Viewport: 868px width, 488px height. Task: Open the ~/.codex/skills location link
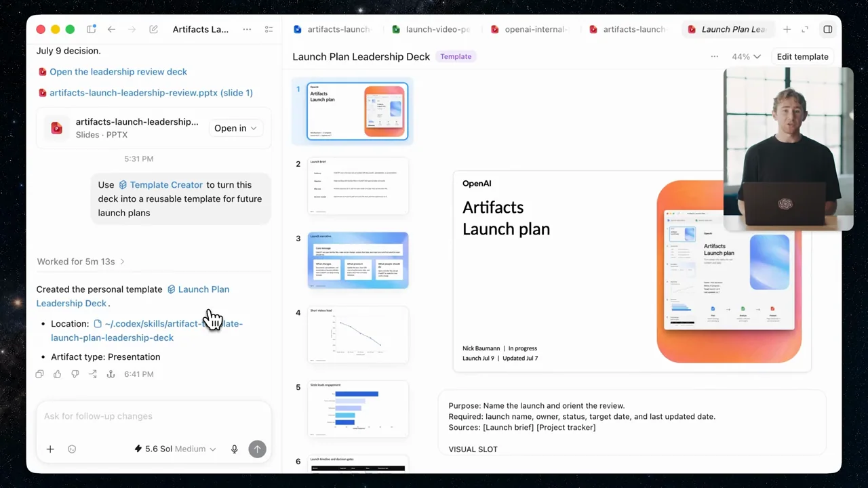click(146, 331)
